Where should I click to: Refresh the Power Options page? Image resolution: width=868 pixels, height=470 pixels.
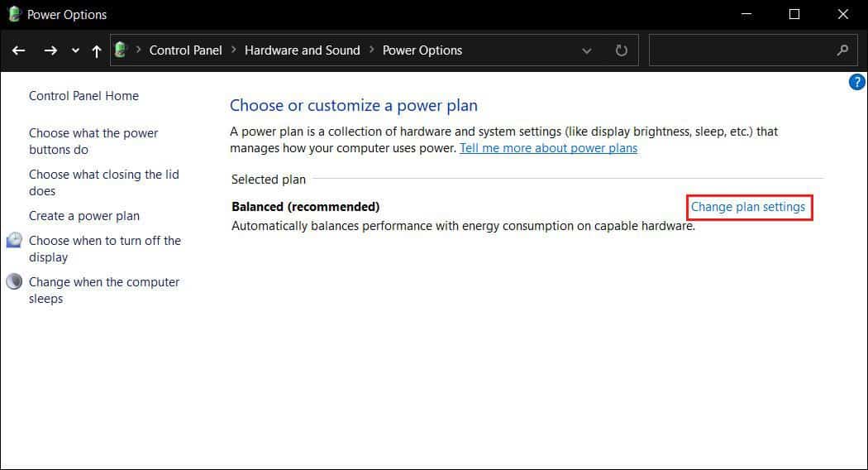(622, 50)
